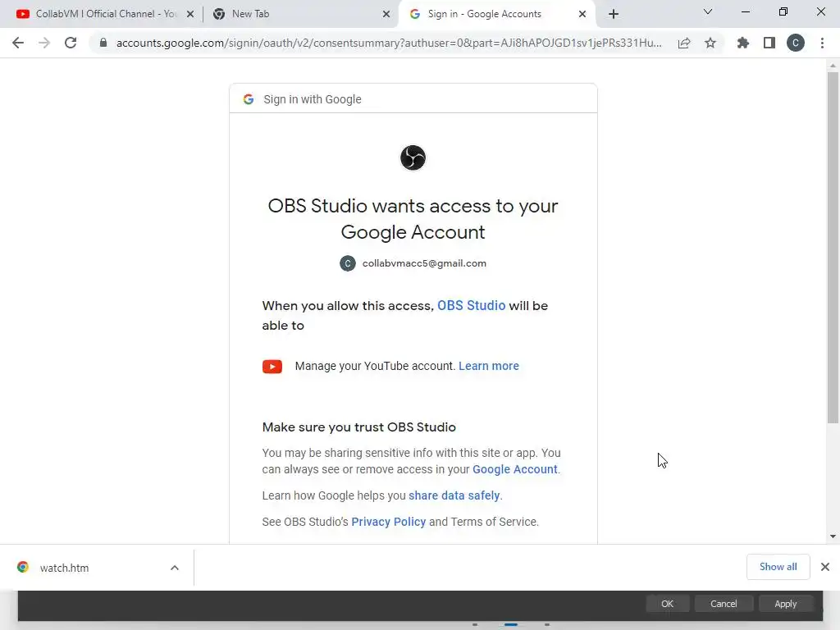Bookmark this page with the star icon

point(710,43)
